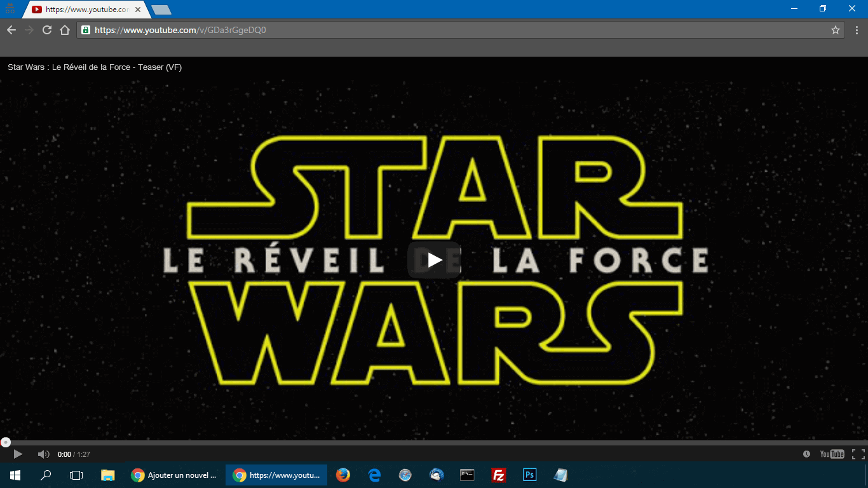The width and height of the screenshot is (868, 488).
Task: Open the last taskbar app icon after Photoshop
Action: [560, 475]
